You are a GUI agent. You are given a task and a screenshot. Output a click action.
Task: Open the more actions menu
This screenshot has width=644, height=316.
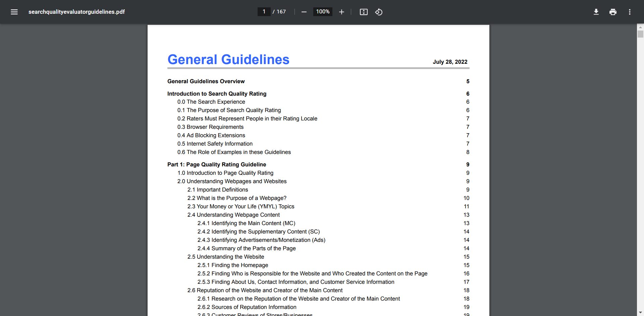click(630, 12)
